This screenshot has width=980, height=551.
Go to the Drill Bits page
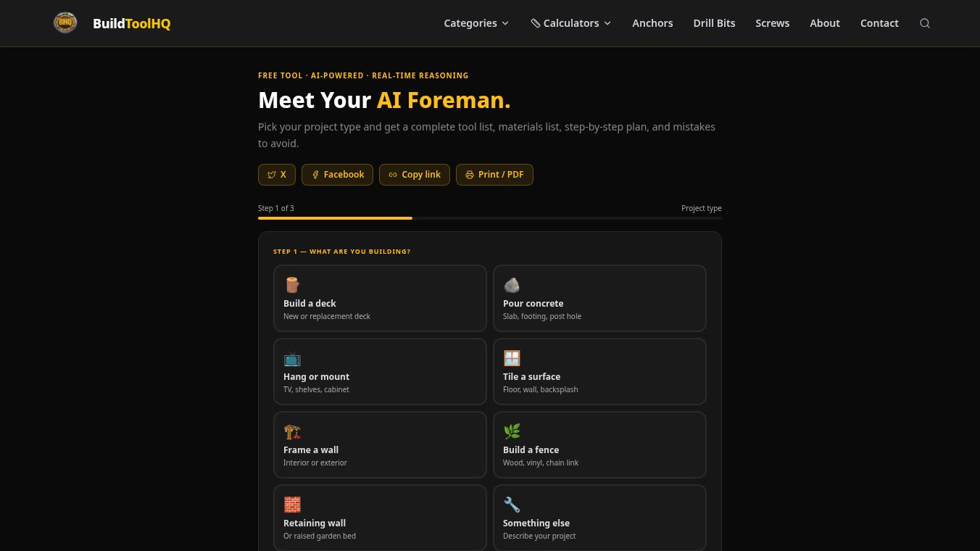tap(714, 23)
